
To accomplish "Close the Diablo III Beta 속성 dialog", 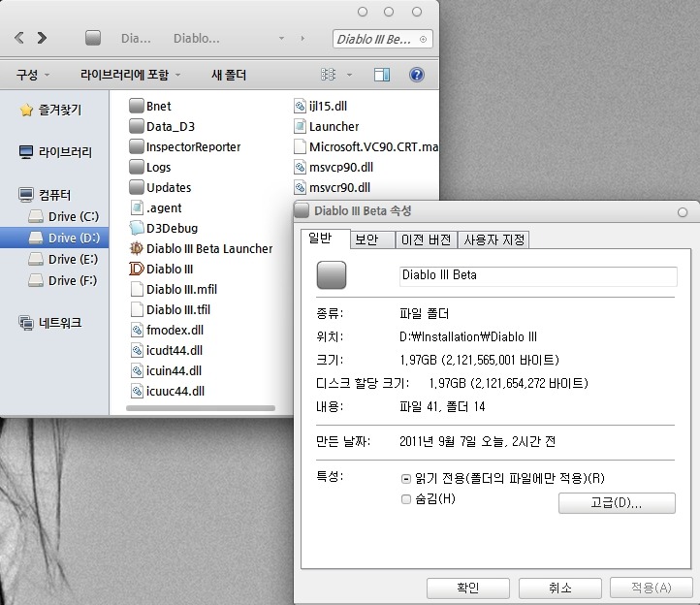I will click(683, 212).
